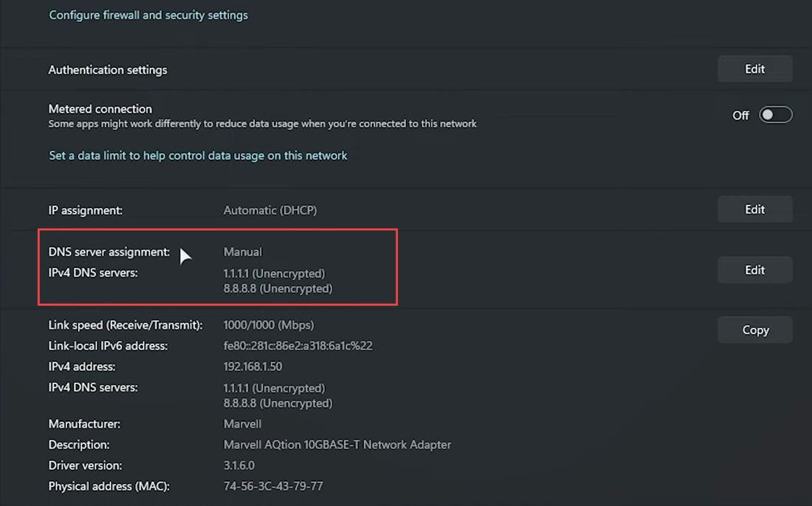The image size is (812, 506).
Task: Select the IPv4 address 192.168.1.50
Action: coord(252,366)
